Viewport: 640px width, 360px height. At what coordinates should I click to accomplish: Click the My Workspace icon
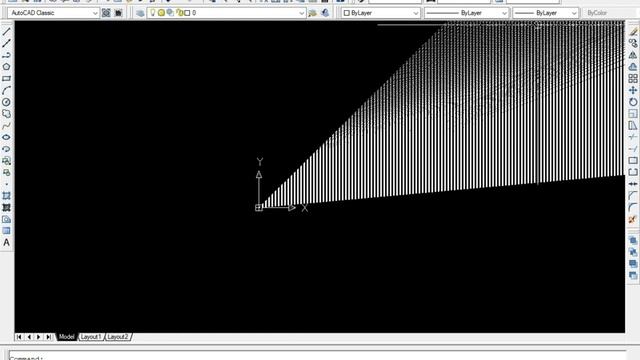(118, 13)
